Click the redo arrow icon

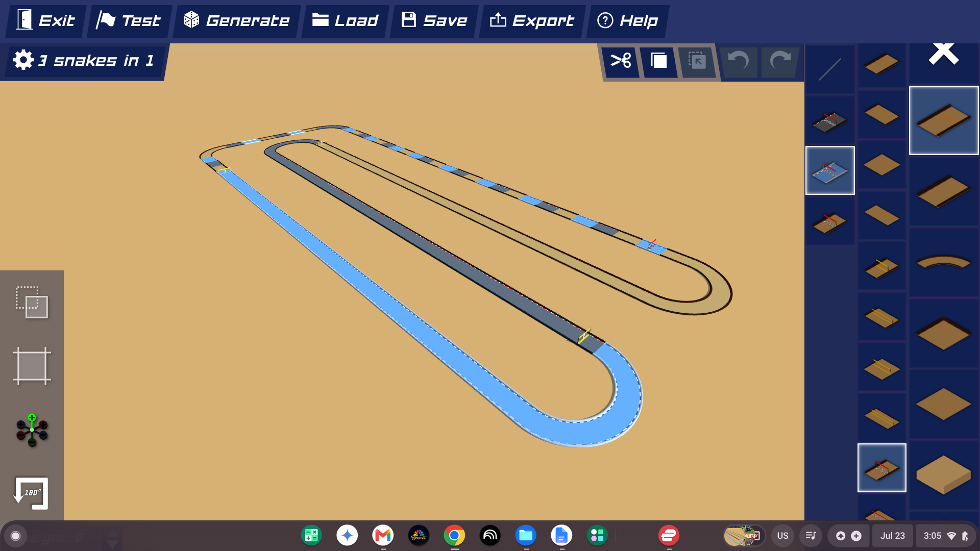(780, 61)
